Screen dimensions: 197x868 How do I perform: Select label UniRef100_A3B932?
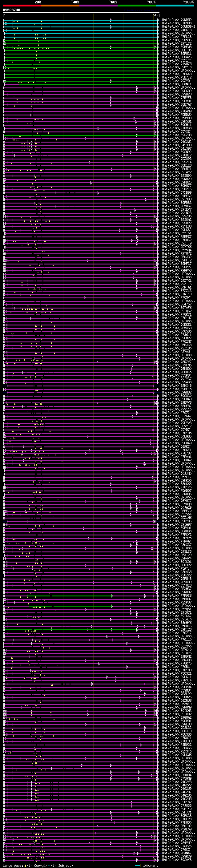177,744
